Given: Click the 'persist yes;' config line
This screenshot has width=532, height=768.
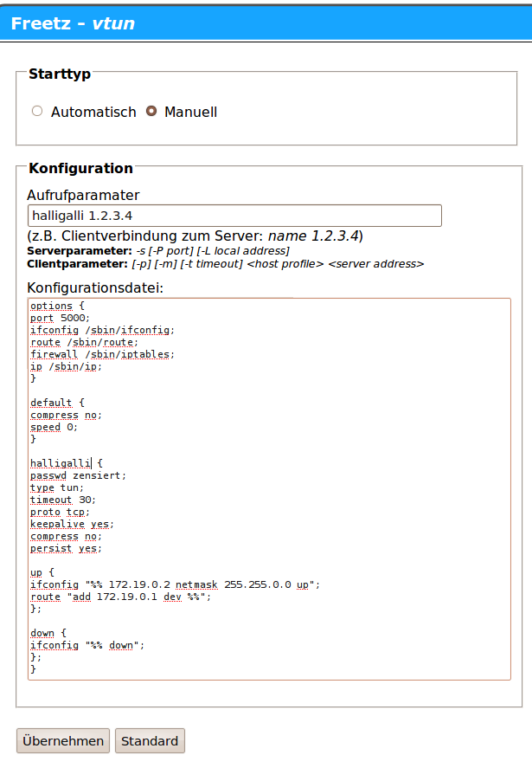Looking at the screenshot, I should pyautogui.click(x=66, y=548).
